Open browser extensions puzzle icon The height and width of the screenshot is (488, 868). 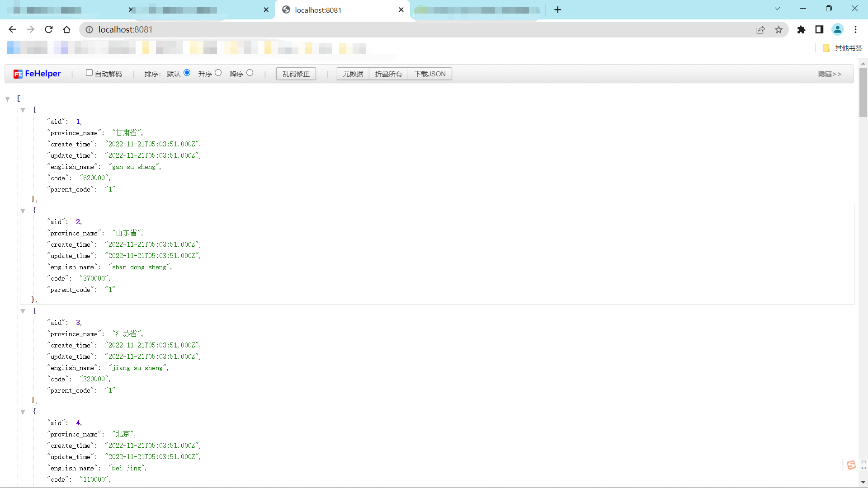[x=801, y=29]
